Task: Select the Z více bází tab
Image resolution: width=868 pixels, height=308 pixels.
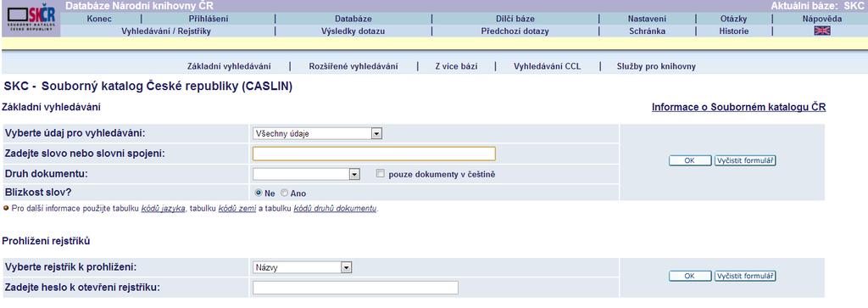Action: pyautogui.click(x=456, y=66)
